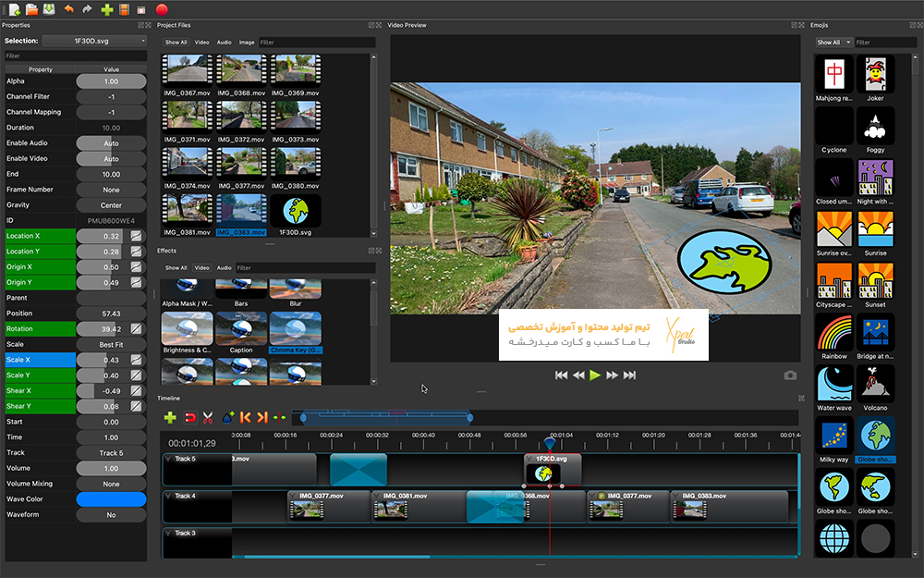Open the Emojis Show All dropdown
The width and height of the screenshot is (924, 578).
(833, 43)
